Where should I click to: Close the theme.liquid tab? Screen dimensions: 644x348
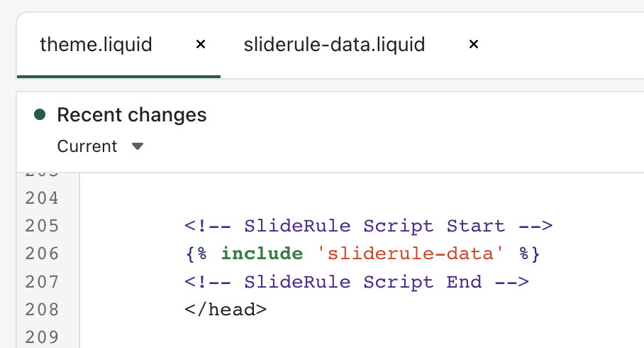[x=201, y=44]
